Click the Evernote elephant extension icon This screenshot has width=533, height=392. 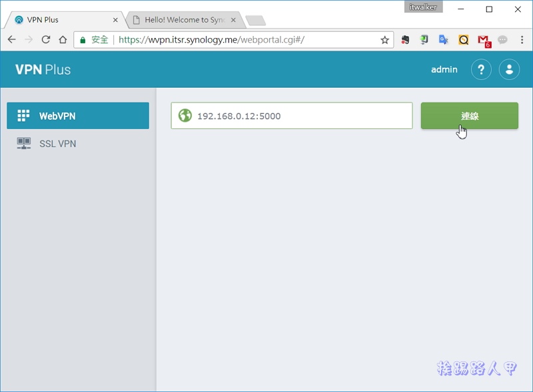point(405,40)
